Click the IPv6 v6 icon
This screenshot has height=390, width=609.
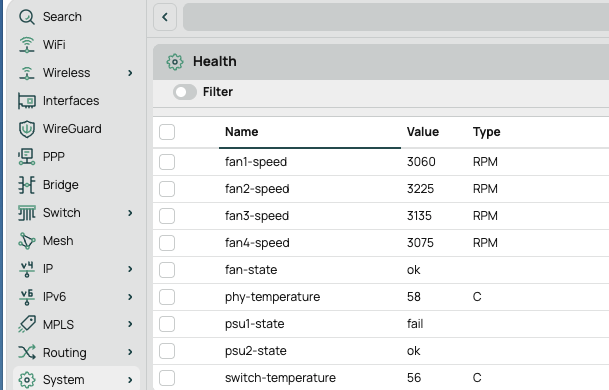[27, 297]
